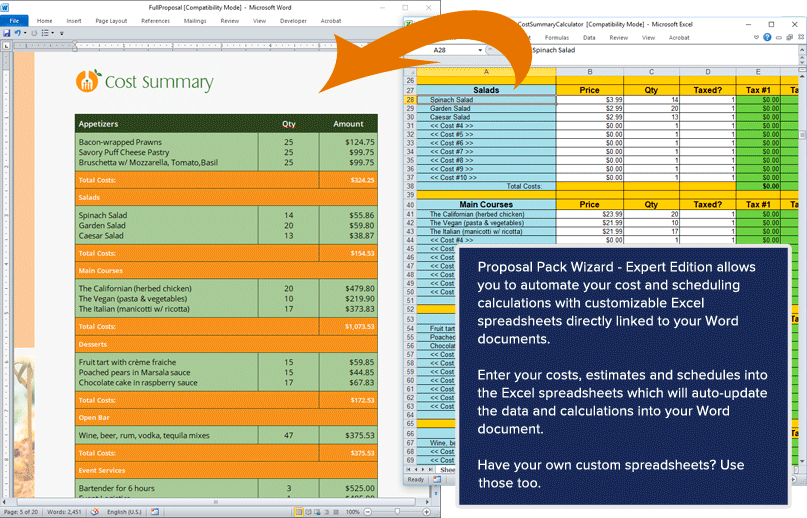Screen dimensions: 807x518
Task: Open the Review tab in Excel
Action: pos(619,38)
